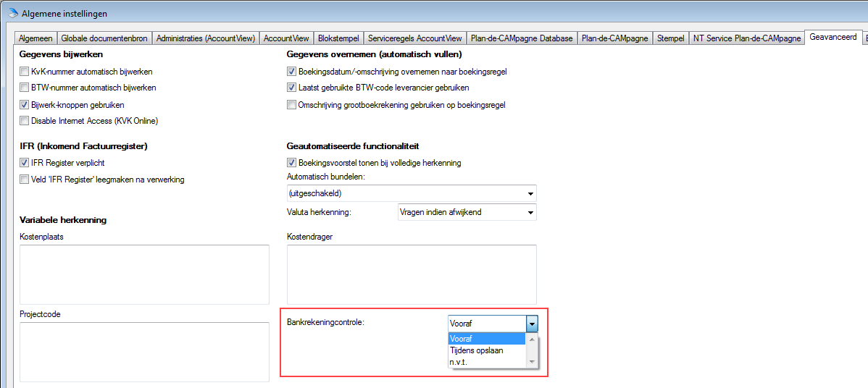Viewport: 868px width, 388px height.
Task: Choose Tijdens opslaan in the dropdown list
Action: point(486,350)
